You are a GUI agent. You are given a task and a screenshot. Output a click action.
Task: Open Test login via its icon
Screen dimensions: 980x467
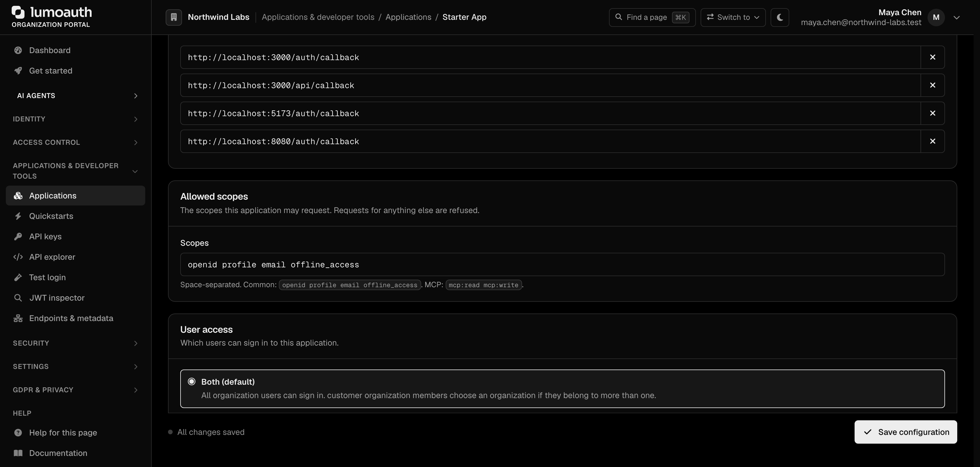point(18,278)
